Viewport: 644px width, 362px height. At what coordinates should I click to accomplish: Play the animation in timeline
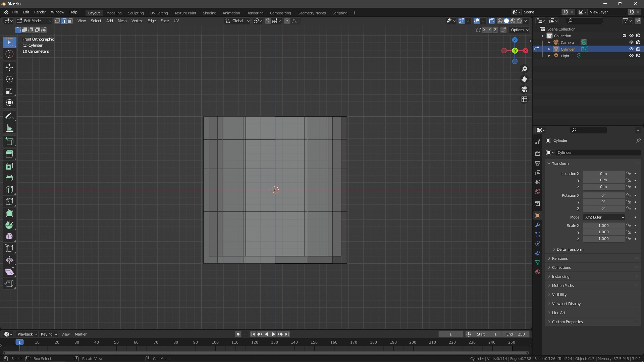tap(273, 334)
